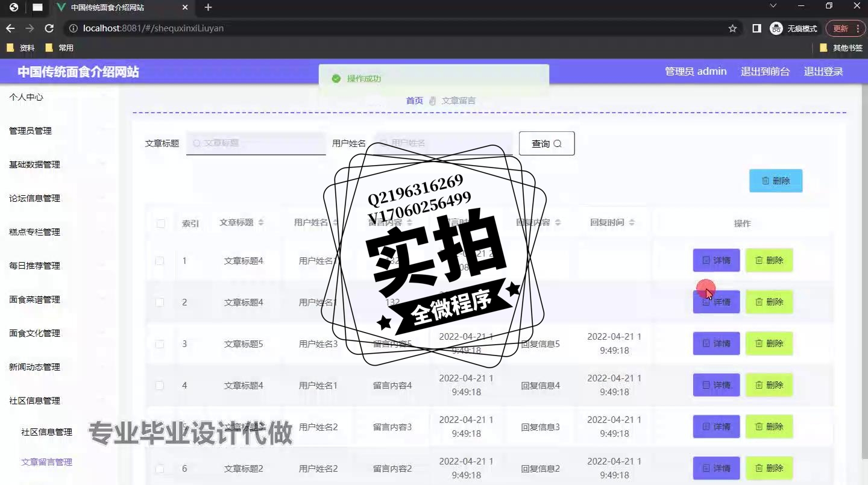Open 详情 for row 2

(716, 302)
